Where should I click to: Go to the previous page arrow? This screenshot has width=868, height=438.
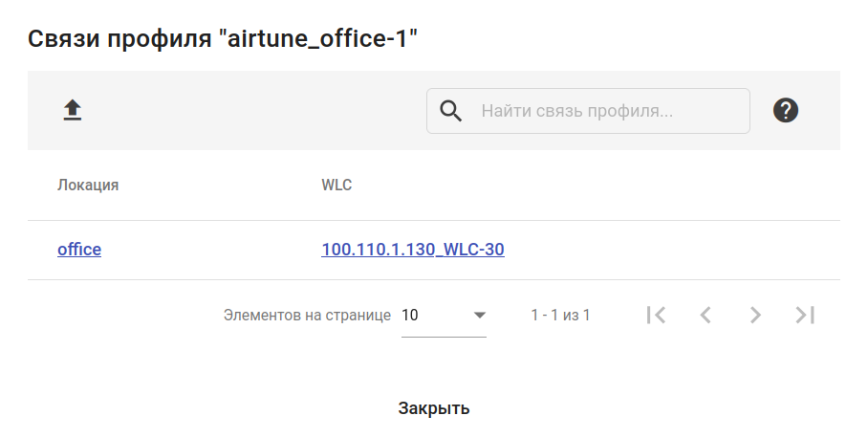pos(705,315)
